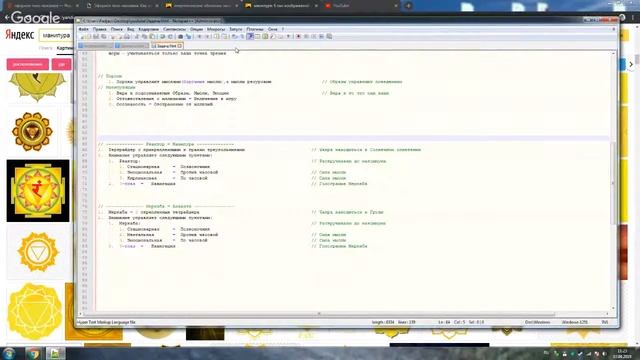The image size is (640, 360).
Task: Toggle the highlighted indent guide icon
Action: [251, 37]
